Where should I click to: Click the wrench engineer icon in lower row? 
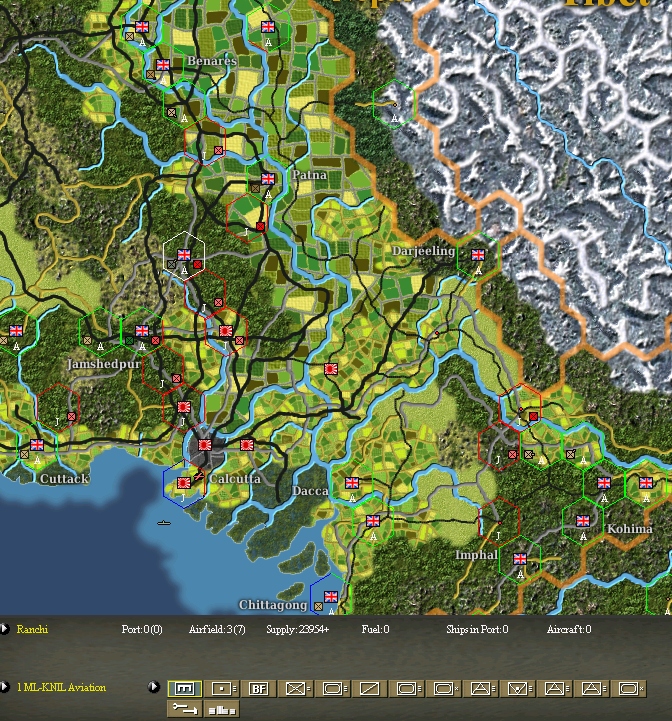click(184, 709)
